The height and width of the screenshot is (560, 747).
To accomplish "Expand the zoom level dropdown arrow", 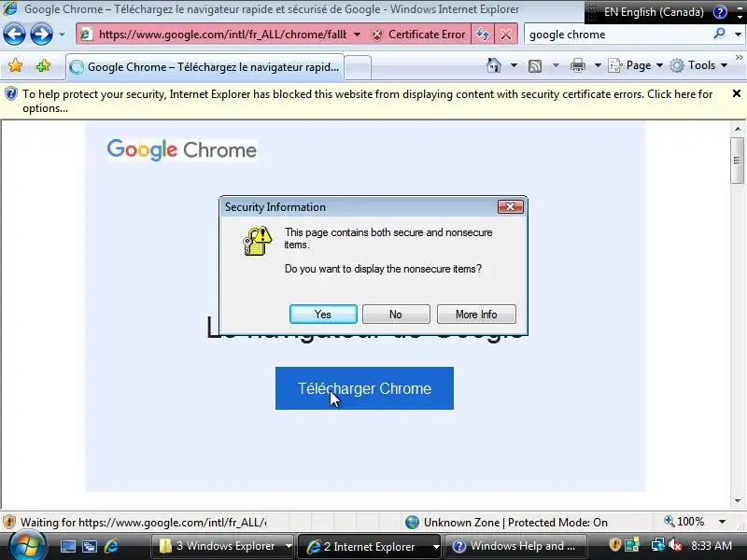I will 722,522.
